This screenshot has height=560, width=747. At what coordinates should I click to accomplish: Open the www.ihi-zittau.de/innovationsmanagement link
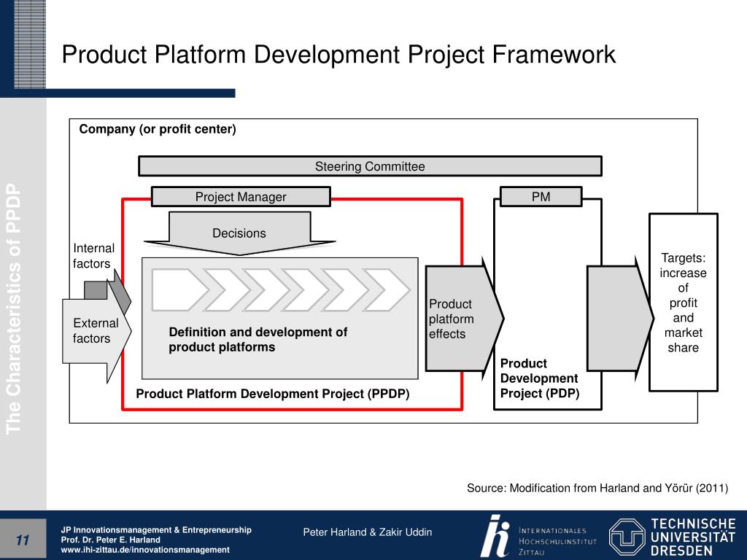pos(145,550)
